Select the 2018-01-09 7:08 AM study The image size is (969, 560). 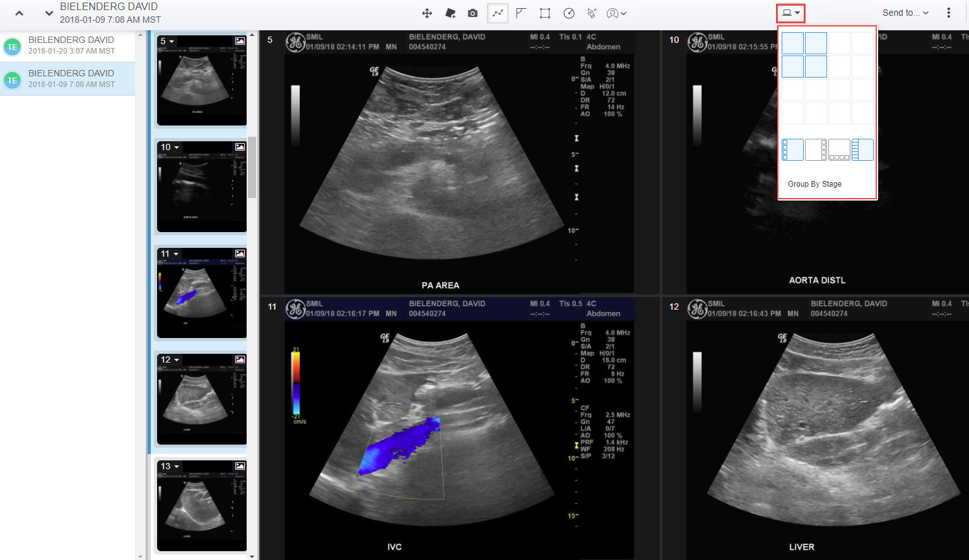[x=68, y=79]
